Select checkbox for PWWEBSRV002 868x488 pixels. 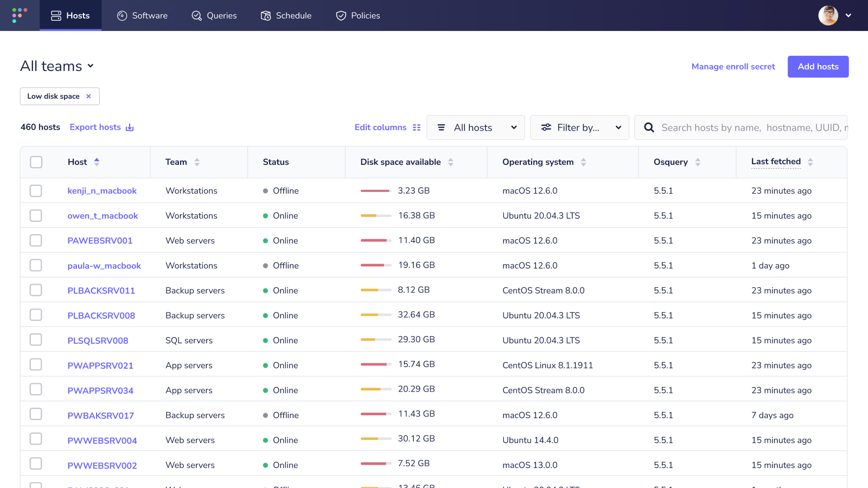click(36, 464)
